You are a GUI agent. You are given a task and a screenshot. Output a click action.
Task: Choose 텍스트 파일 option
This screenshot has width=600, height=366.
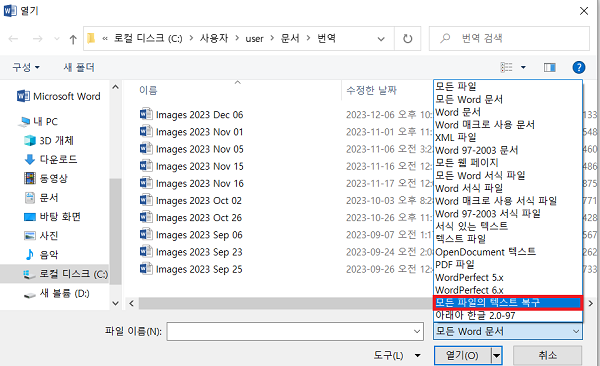pos(508,239)
